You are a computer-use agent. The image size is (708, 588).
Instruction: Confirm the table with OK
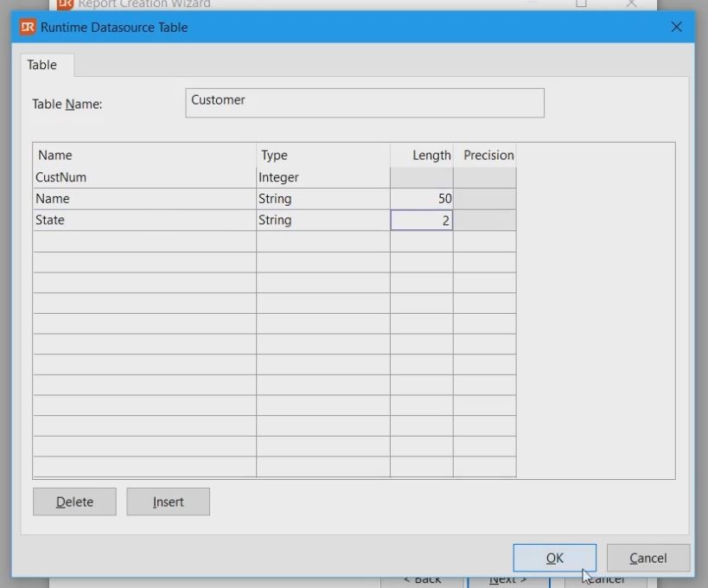(x=554, y=558)
